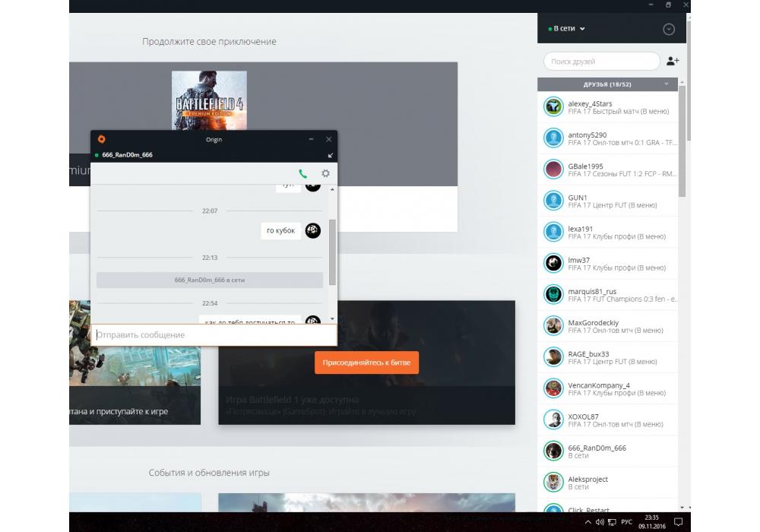This screenshot has height=532, width=760.
Task: Click the add friend icon
Action: point(673,61)
